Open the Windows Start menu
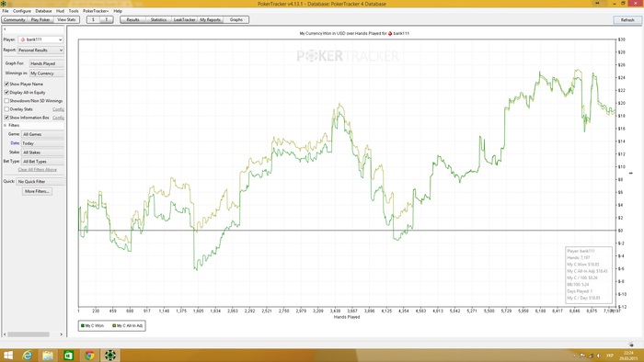 click(7, 355)
